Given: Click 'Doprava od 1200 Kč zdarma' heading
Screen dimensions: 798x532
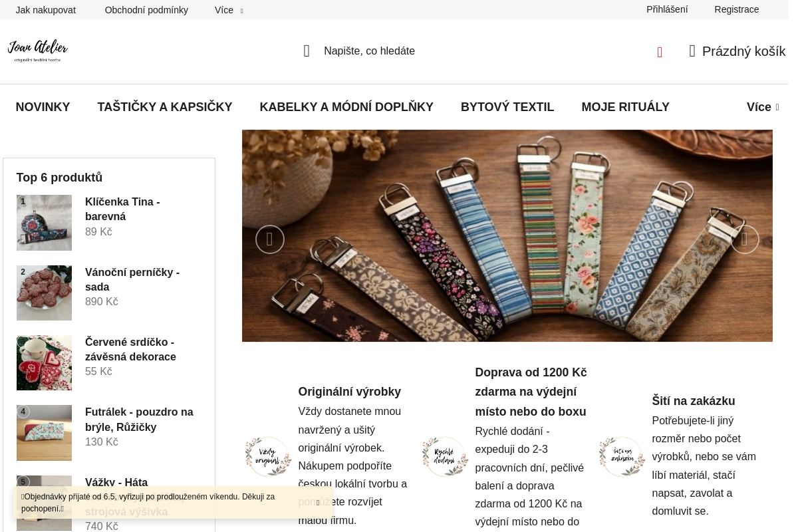Looking at the screenshot, I should [x=531, y=392].
